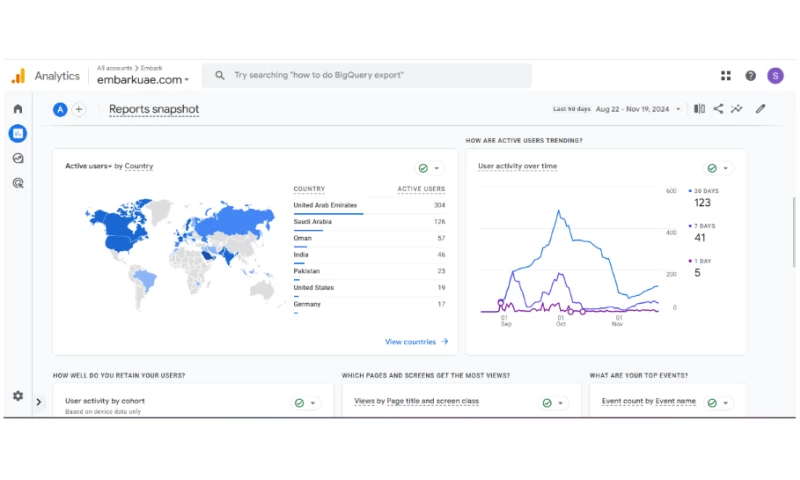Image resolution: width=800 pixels, height=480 pixels.
Task: Open the Help question mark icon
Action: coord(750,76)
